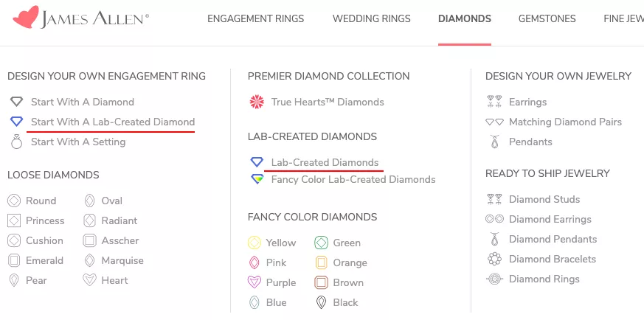Viewport: 644px width, 320px height.
Task: Go to Lab-Created Diamonds link
Action: pos(325,162)
